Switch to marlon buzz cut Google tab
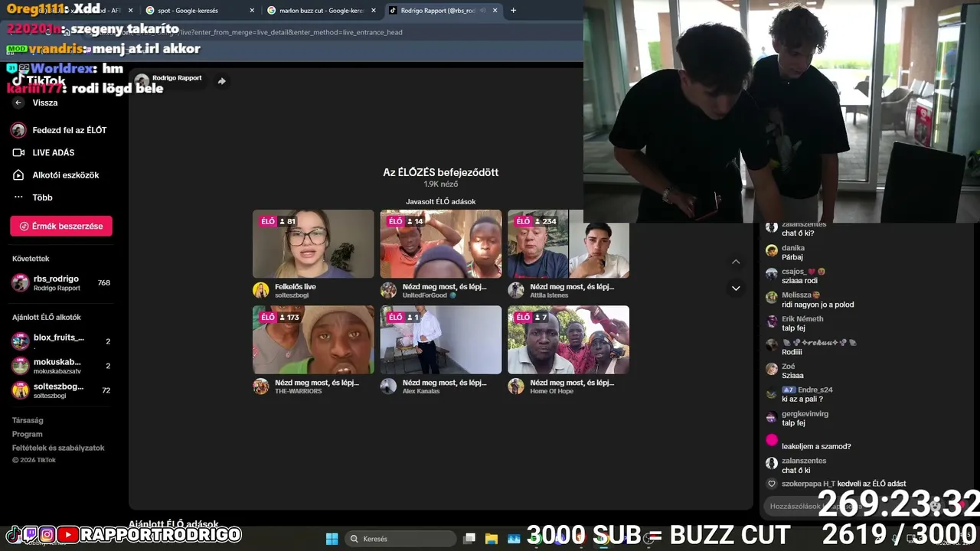The width and height of the screenshot is (980, 551). 321,11
